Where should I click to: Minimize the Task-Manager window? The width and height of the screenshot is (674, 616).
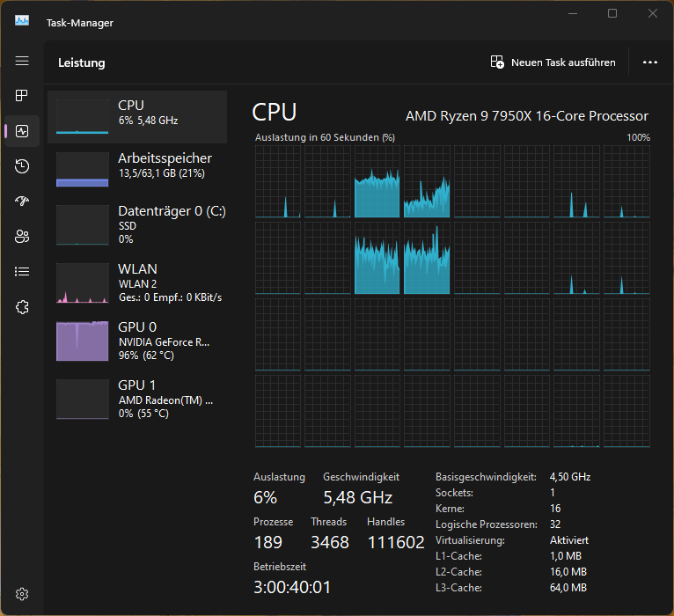(573, 14)
